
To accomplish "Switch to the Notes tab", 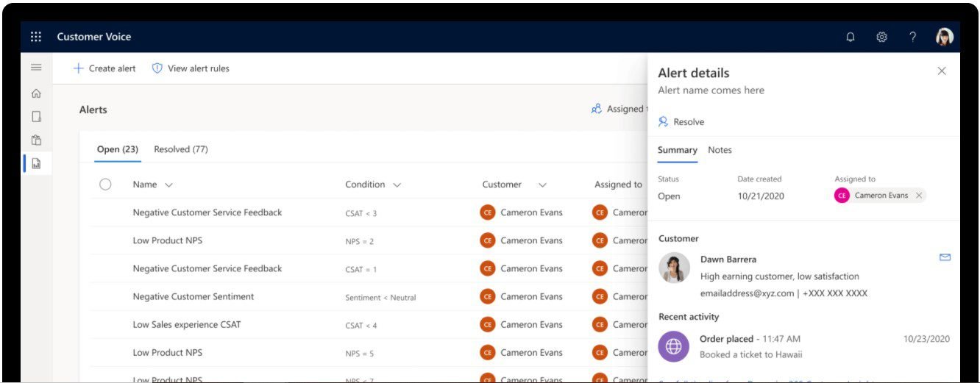I will pyautogui.click(x=720, y=150).
